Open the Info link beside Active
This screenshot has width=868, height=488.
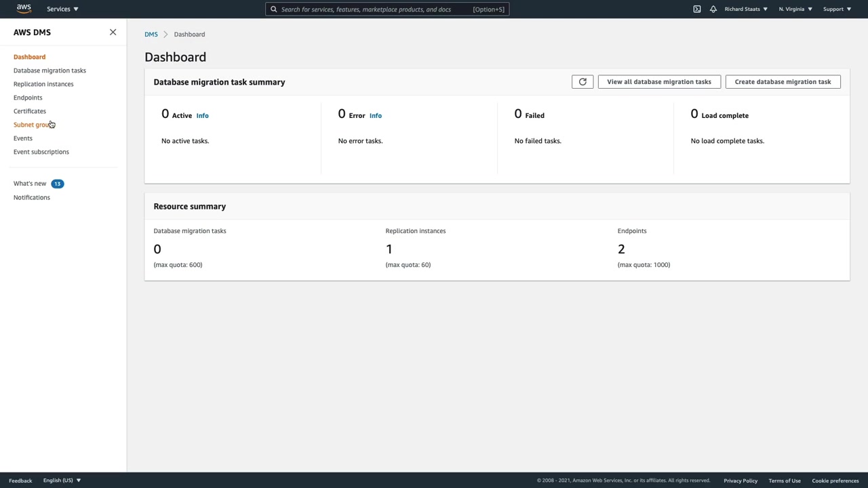(x=202, y=116)
